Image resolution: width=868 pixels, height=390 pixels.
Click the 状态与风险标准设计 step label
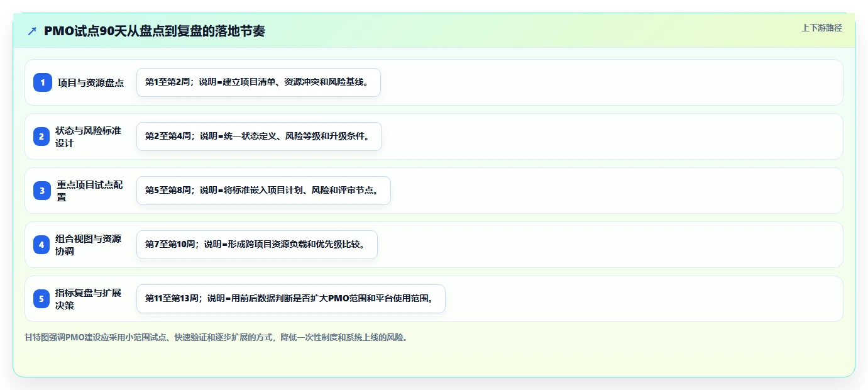tap(89, 136)
